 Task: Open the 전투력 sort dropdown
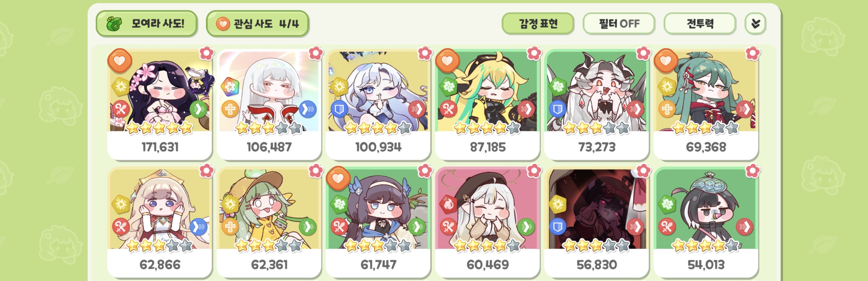[700, 23]
